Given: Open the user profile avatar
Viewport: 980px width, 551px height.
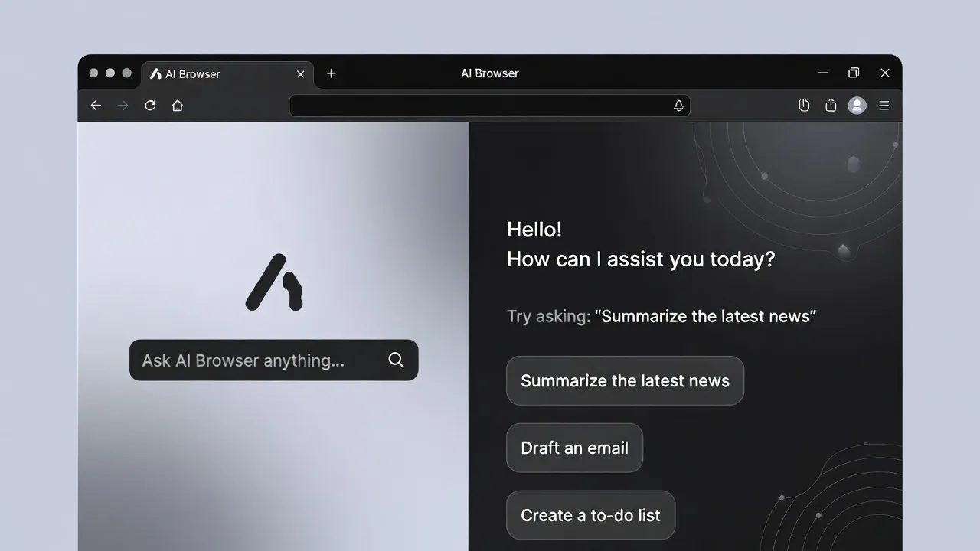Looking at the screenshot, I should 857,106.
